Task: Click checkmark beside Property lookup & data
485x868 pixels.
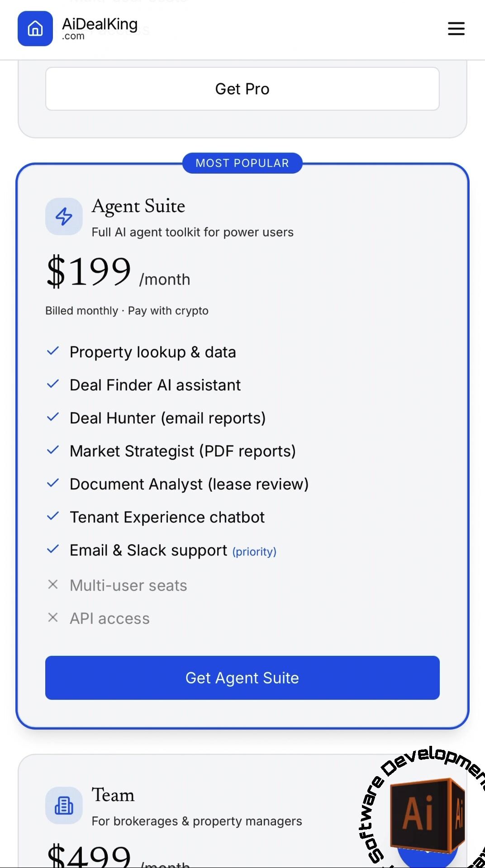Action: (53, 351)
